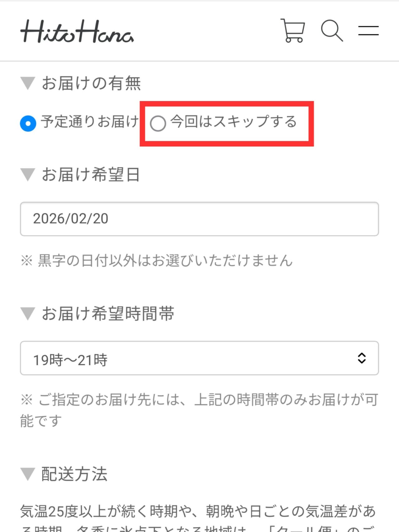Image resolution: width=399 pixels, height=532 pixels.
Task: Select the 今回はスキップする radio circle
Action: coord(158,123)
